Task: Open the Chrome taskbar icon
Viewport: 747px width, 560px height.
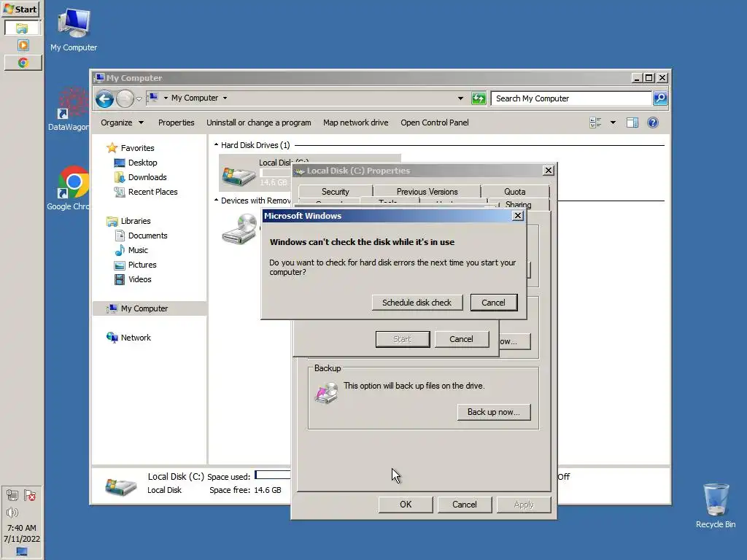Action: [x=23, y=63]
